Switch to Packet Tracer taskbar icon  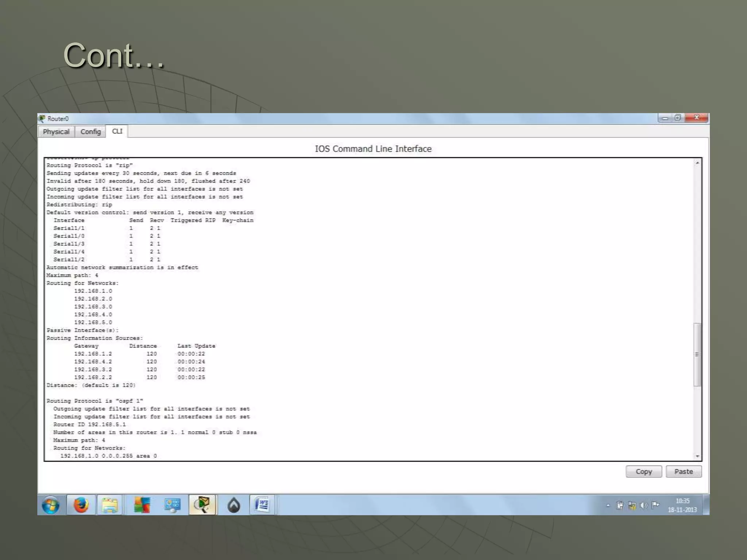pos(202,505)
